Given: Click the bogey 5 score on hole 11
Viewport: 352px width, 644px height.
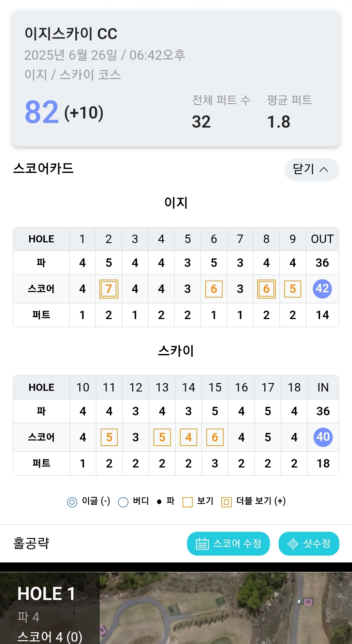Looking at the screenshot, I should click(x=109, y=437).
